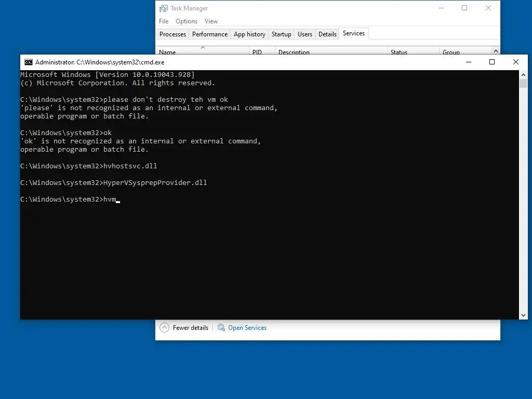
Task: Click the "'ok' is not recognized" error line
Action: point(140,141)
